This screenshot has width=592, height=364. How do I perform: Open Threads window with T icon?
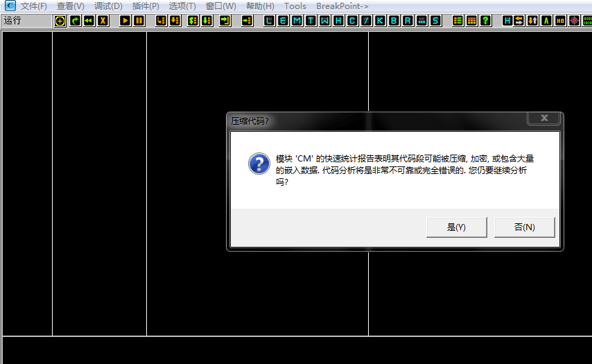tap(311, 21)
